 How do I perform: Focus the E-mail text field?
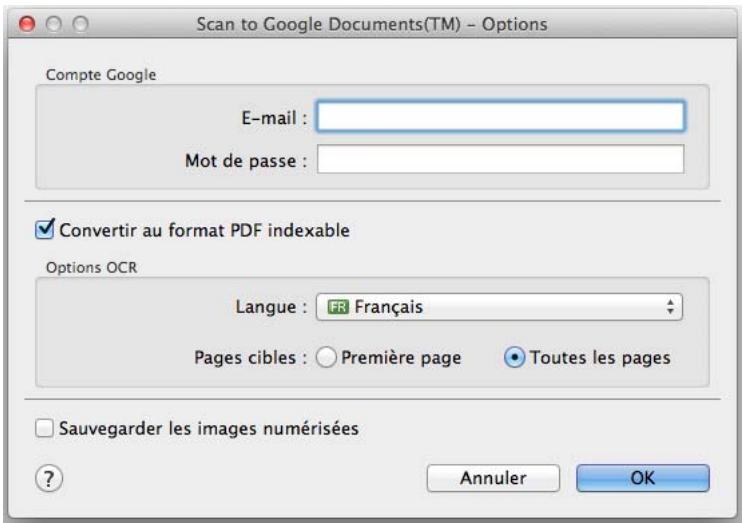(x=501, y=116)
